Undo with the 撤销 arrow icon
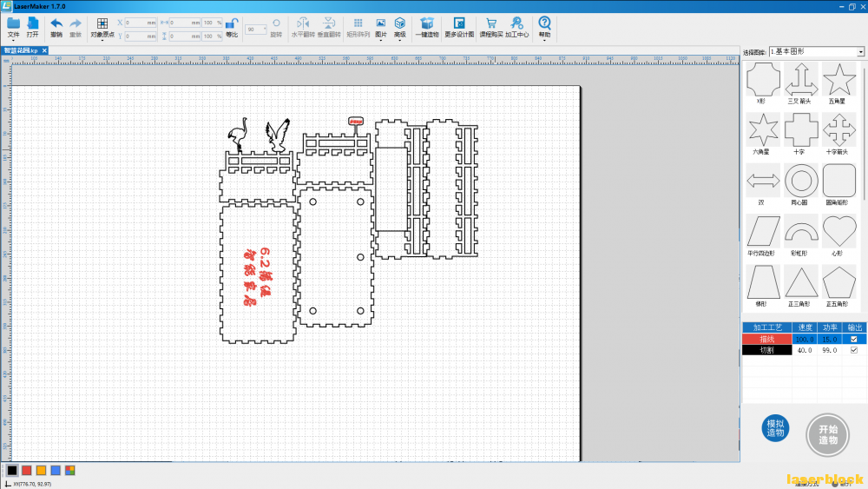Screen dimensions: 868x489 (56, 23)
